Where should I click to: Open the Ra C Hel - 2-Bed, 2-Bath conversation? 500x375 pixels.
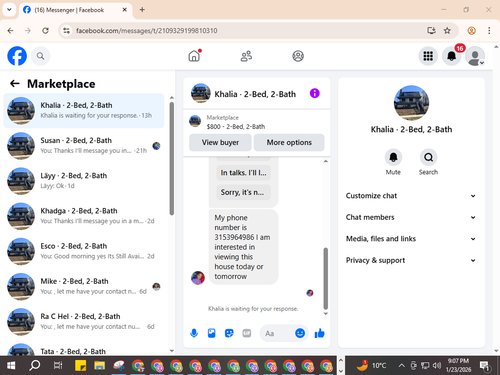[x=84, y=322]
